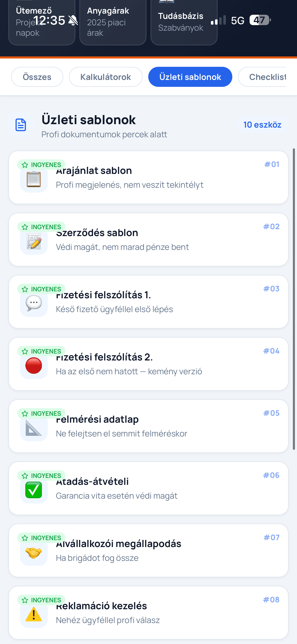Open the Reklamáció kezelés template title
This screenshot has width=297, height=644.
(101, 606)
